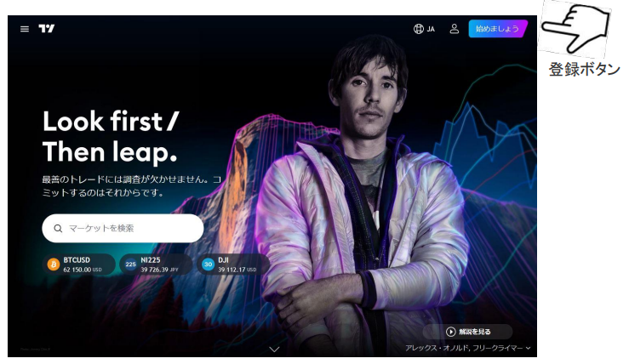Click the 登録ボタン pointing hand graphic
The height and width of the screenshot is (364, 629).
coord(576,29)
